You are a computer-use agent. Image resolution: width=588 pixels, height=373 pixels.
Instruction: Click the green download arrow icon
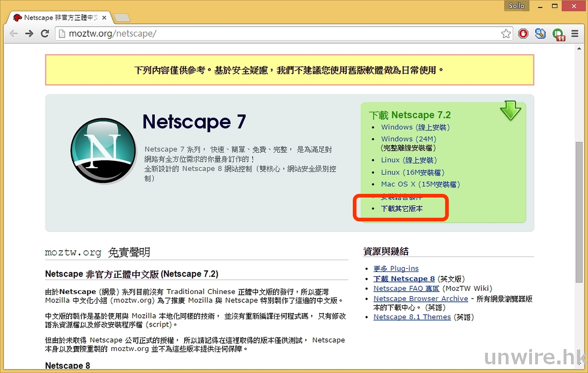pyautogui.click(x=510, y=110)
